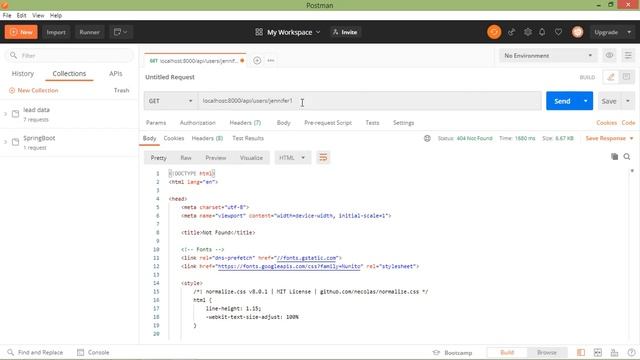This screenshot has height=360, width=640.
Task: Open the Help menu
Action: click(x=56, y=16)
